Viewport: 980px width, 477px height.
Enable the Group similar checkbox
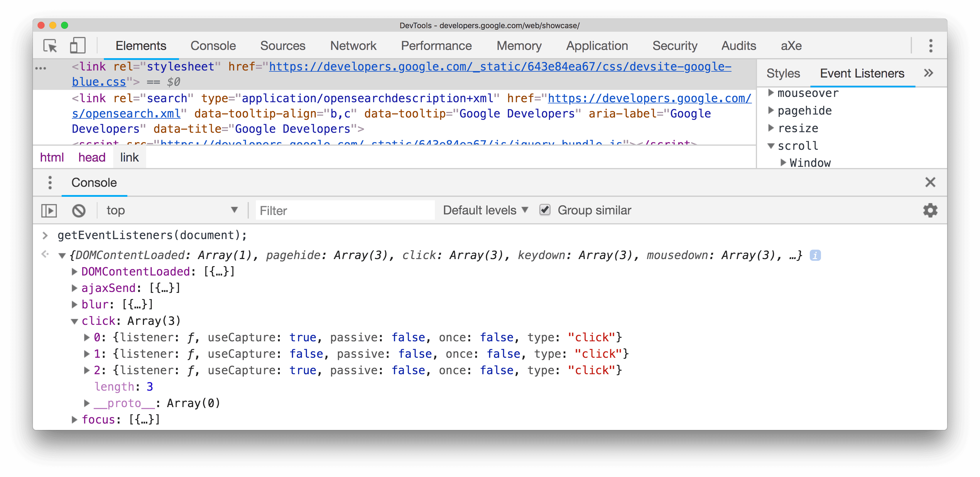544,210
